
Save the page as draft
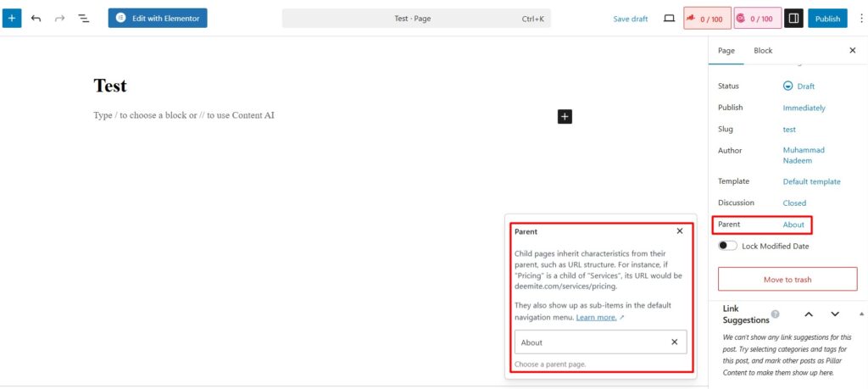click(x=631, y=19)
